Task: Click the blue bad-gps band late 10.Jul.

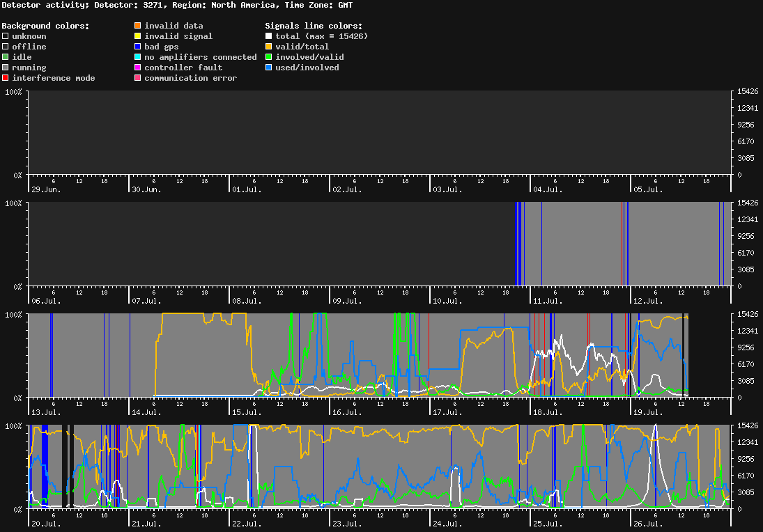Action: click(x=518, y=244)
